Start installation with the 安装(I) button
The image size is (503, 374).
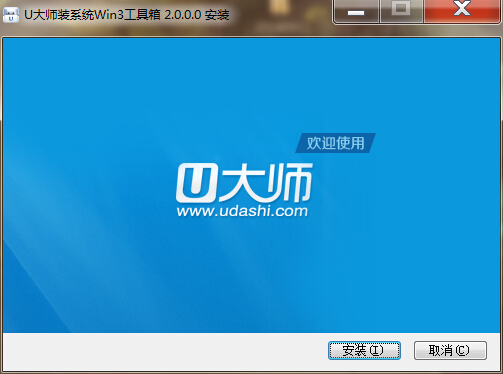(364, 350)
